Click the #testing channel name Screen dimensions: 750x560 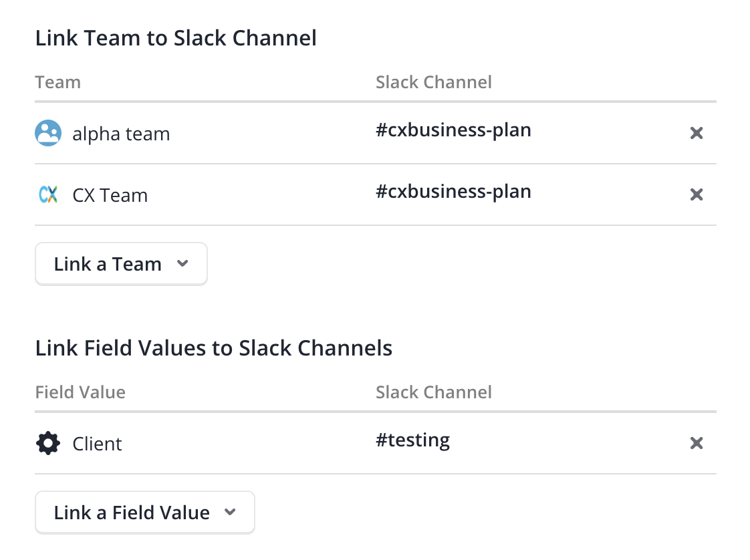click(413, 440)
